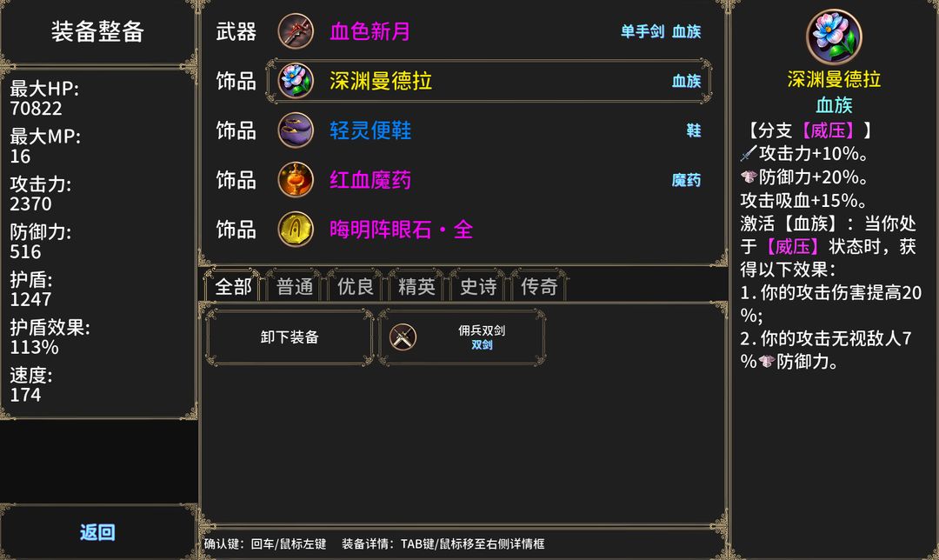Open the 史诗 rarity tab

(x=478, y=286)
